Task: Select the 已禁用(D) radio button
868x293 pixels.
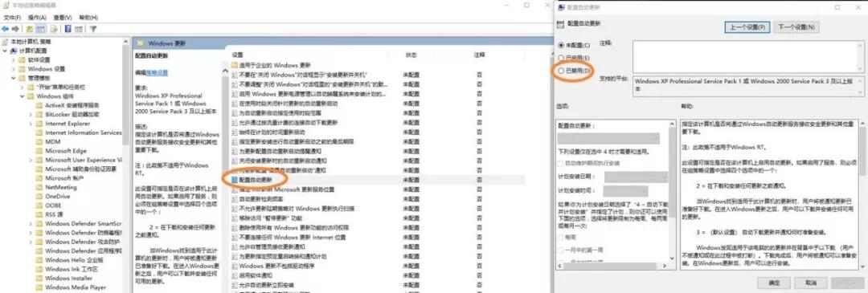Action: coord(561,71)
